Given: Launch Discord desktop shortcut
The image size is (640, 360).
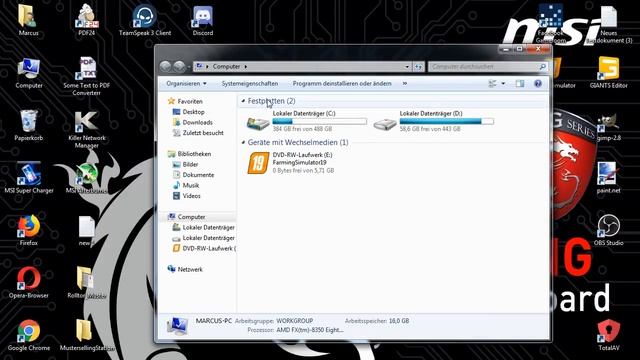Looking at the screenshot, I should point(203,20).
